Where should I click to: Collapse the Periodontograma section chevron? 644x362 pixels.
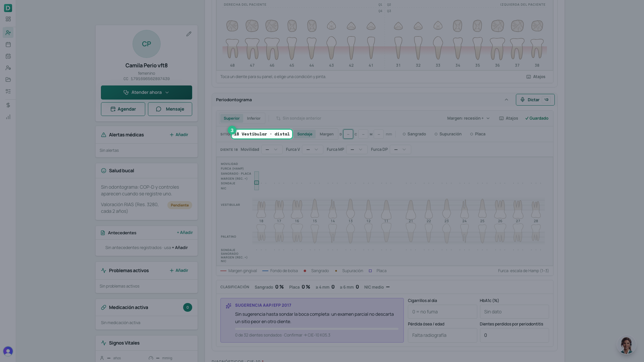506,100
